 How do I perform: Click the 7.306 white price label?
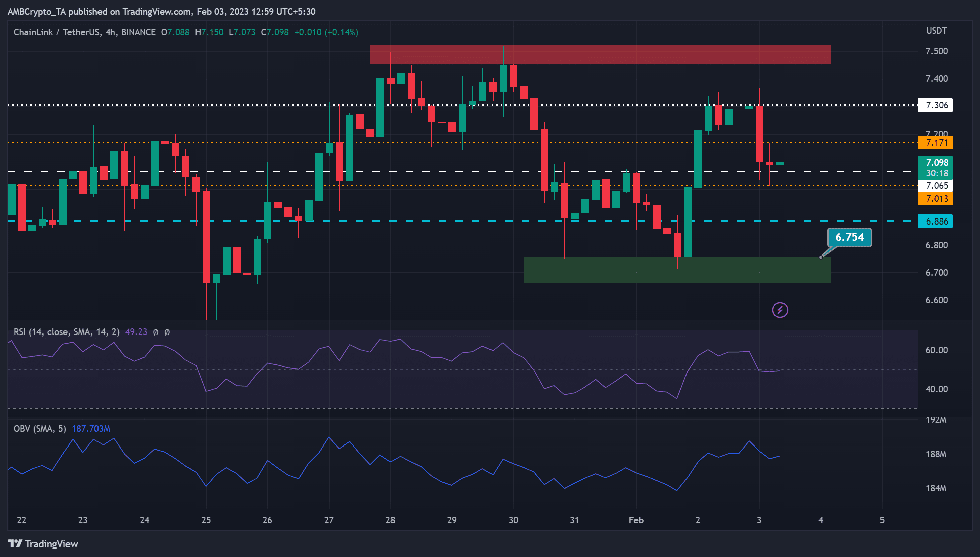click(x=935, y=105)
